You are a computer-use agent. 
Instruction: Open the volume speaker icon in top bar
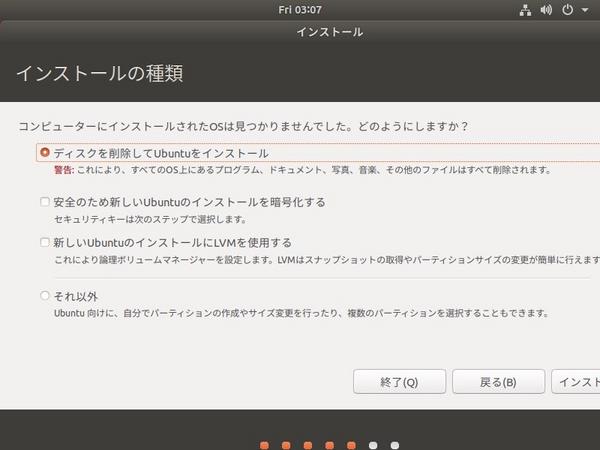(546, 10)
